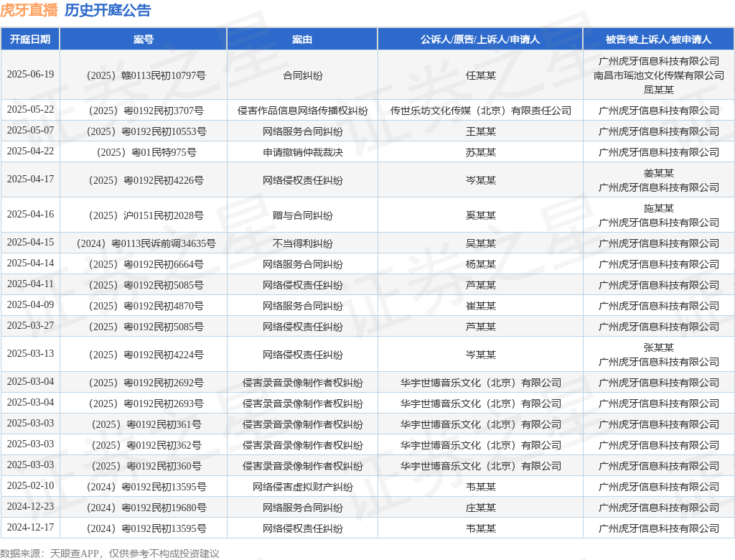Click the date 2025-05-07

click(x=30, y=131)
